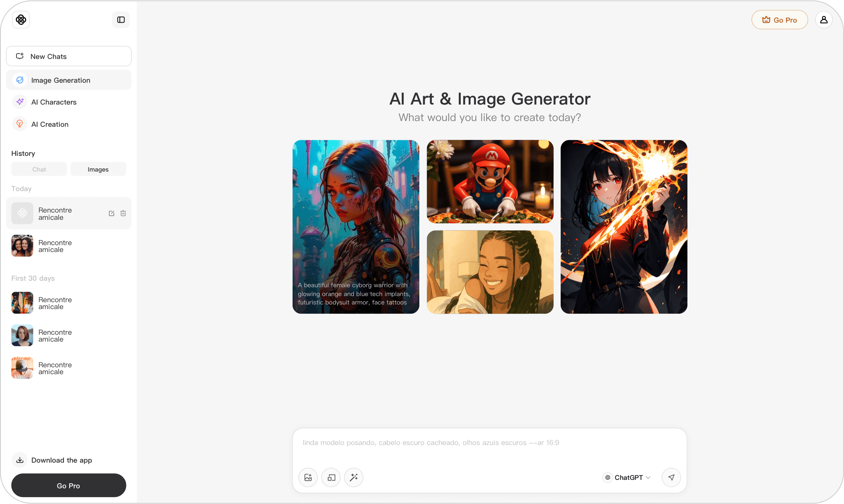Click the app logo icon
This screenshot has width=844, height=504.
21,20
